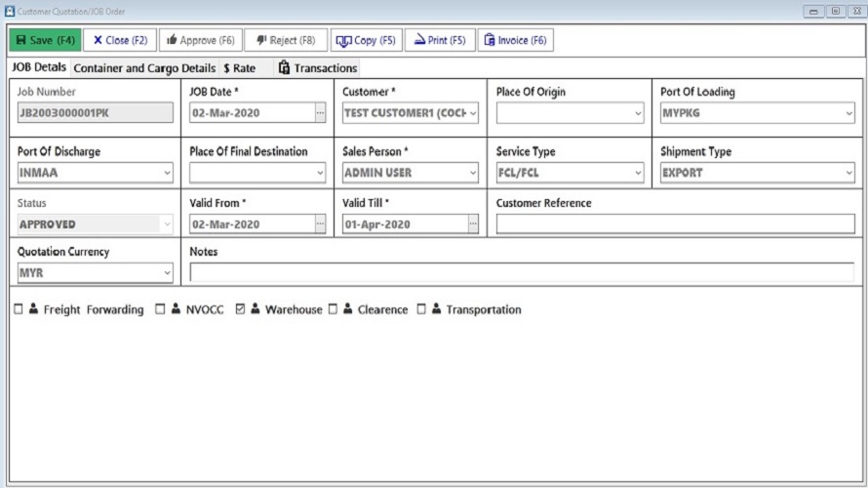The height and width of the screenshot is (488, 868).
Task: Print the quotation with Print (F5)
Action: tap(439, 40)
